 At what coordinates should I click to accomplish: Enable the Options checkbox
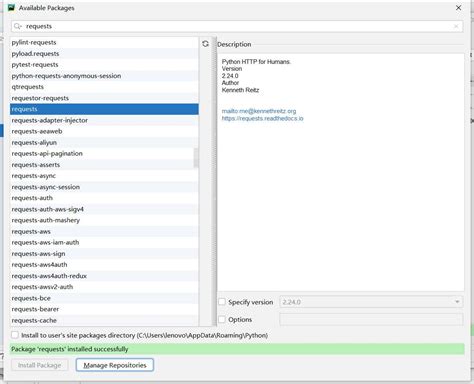(x=222, y=319)
